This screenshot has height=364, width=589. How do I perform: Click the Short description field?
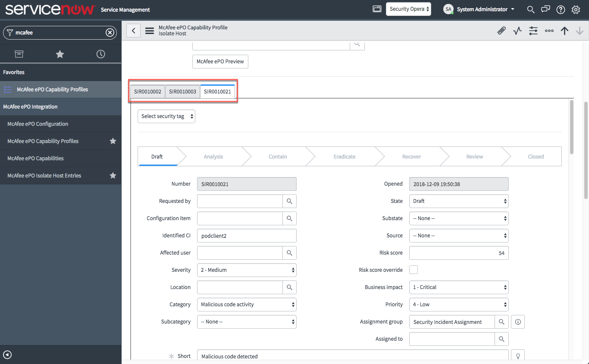pos(353,355)
